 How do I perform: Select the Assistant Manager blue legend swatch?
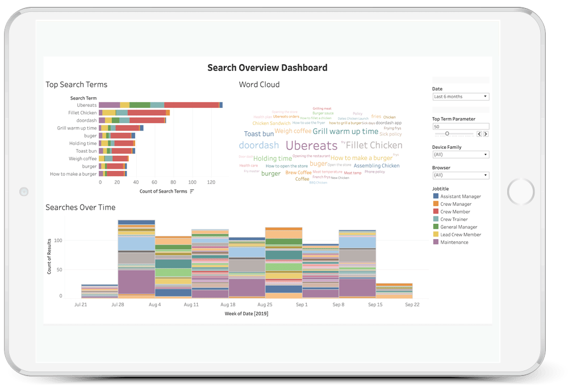pyautogui.click(x=436, y=196)
